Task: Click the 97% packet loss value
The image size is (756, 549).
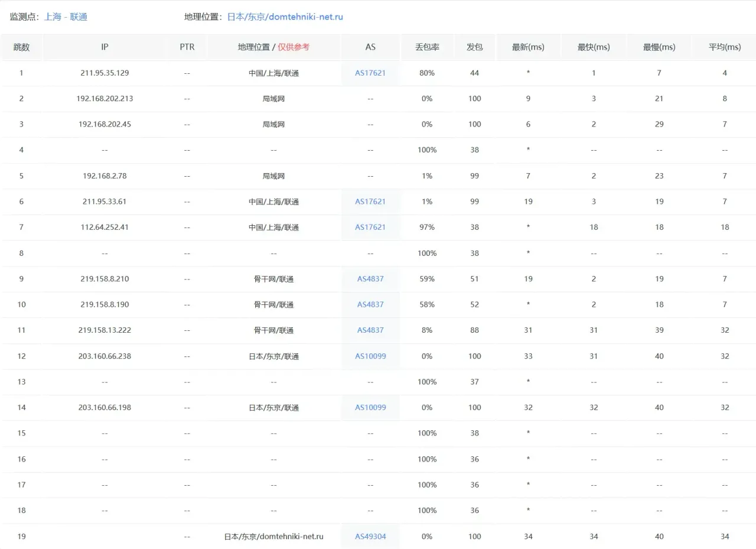Action: [427, 228]
